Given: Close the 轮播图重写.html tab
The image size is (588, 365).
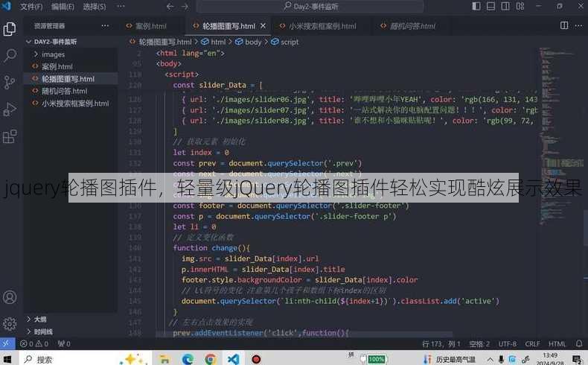Looking at the screenshot, I should pos(263,26).
